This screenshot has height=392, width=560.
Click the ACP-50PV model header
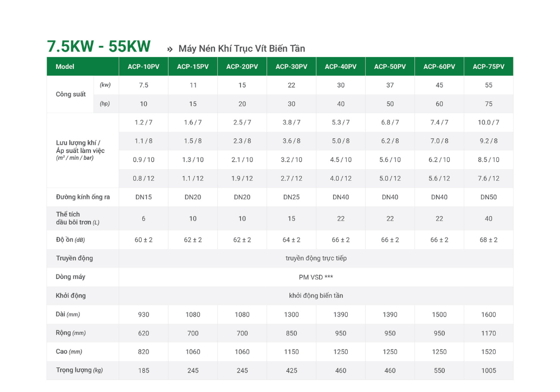coord(390,67)
